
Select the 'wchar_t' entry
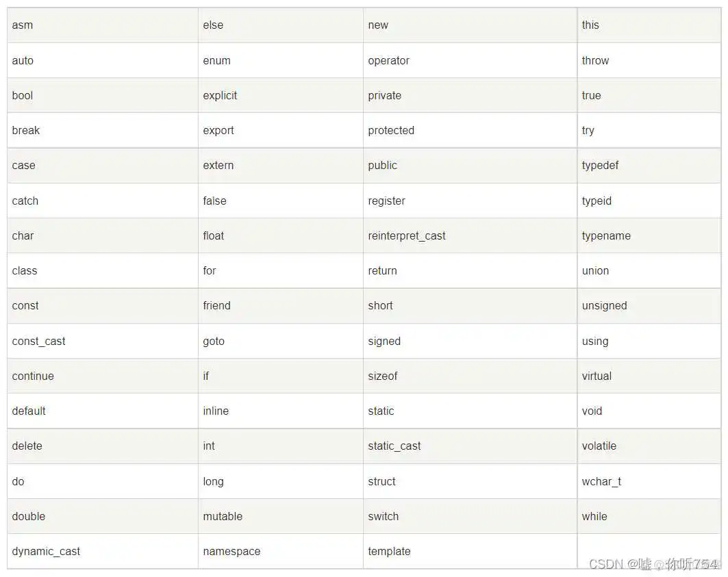coord(649,481)
